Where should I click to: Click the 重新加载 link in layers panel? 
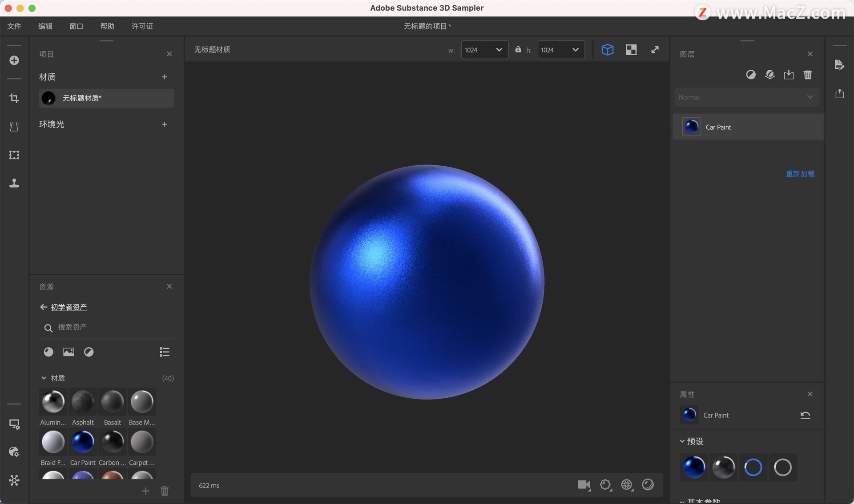[x=800, y=174]
